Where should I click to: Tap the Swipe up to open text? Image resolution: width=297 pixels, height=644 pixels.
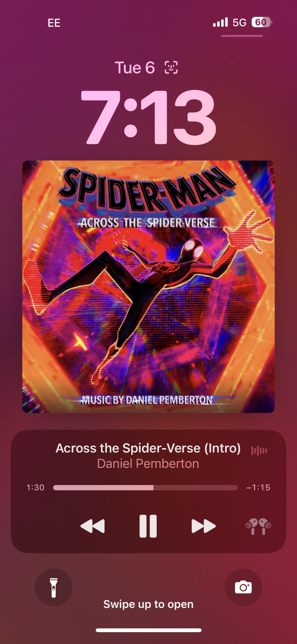[148, 604]
